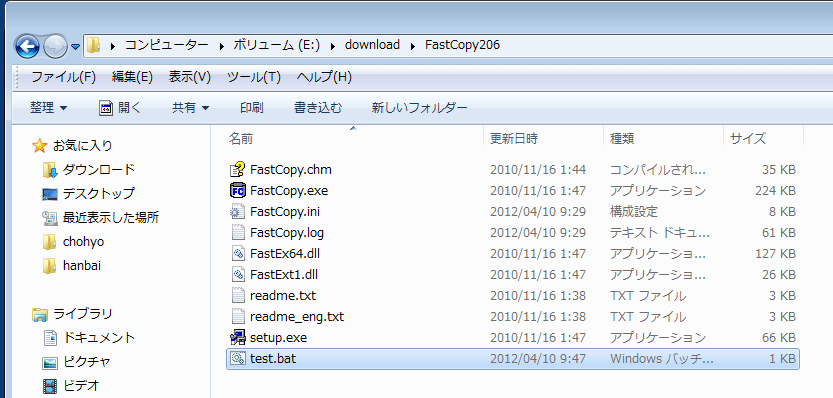Open the ファイル(F) menu
Screen dimensions: 833x398
(x=63, y=77)
